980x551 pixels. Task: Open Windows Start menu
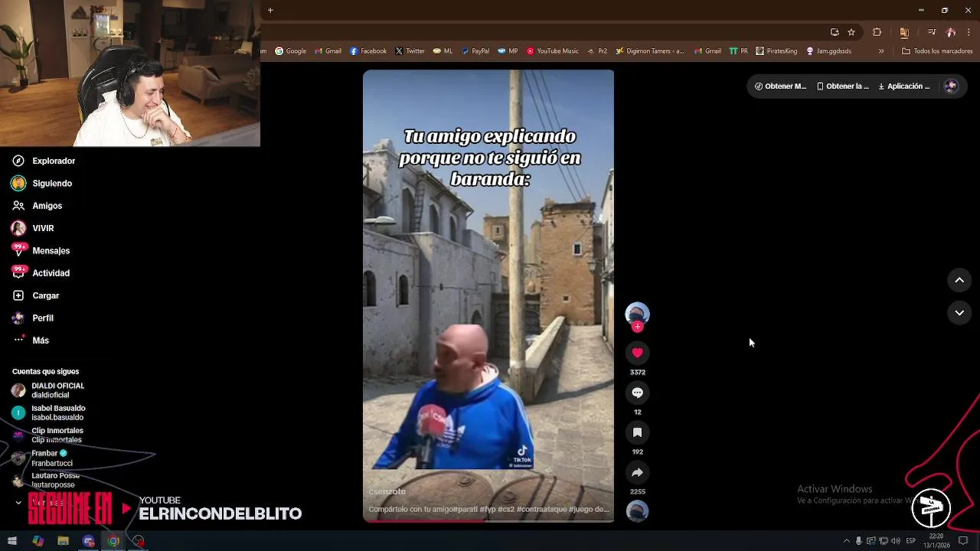tap(12, 541)
